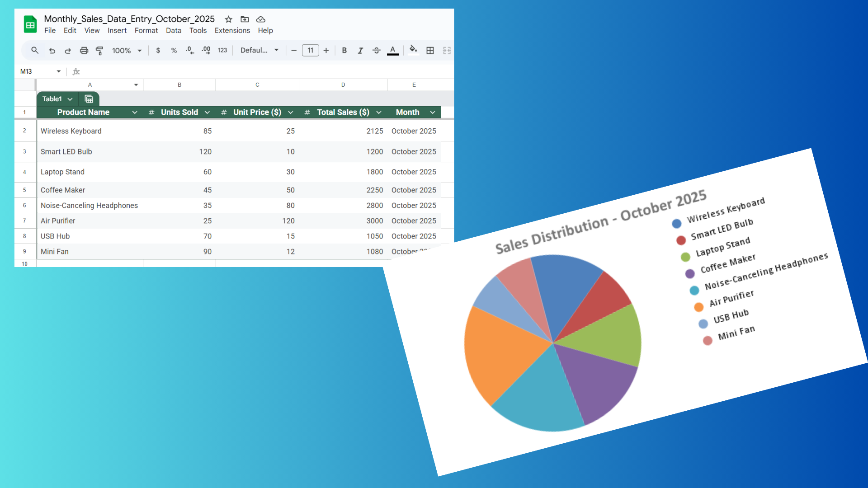Image resolution: width=868 pixels, height=488 pixels.
Task: Toggle italic formatting
Action: coord(360,51)
